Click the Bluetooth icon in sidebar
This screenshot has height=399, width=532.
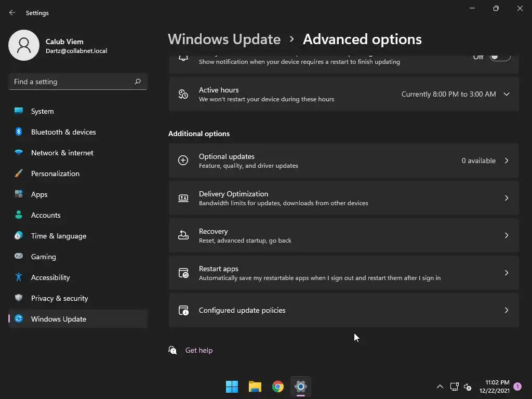(x=19, y=131)
